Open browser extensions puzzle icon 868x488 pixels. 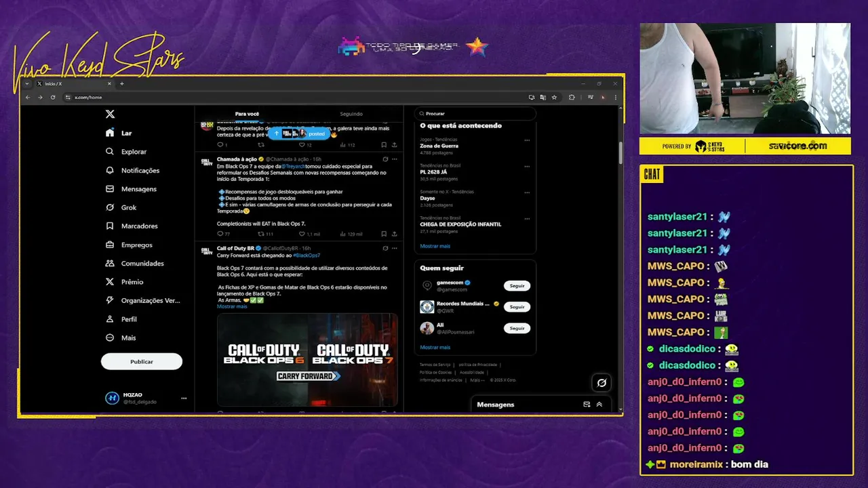[572, 98]
